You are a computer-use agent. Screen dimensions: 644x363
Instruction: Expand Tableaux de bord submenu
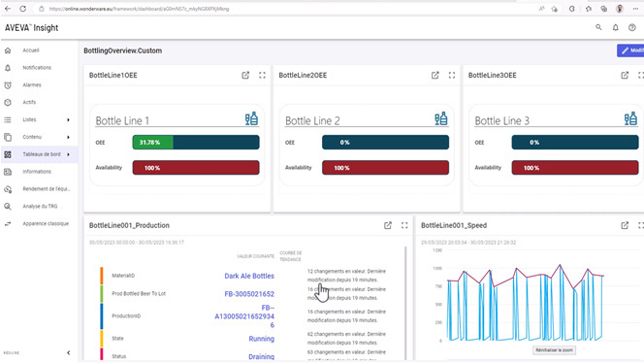coord(68,154)
